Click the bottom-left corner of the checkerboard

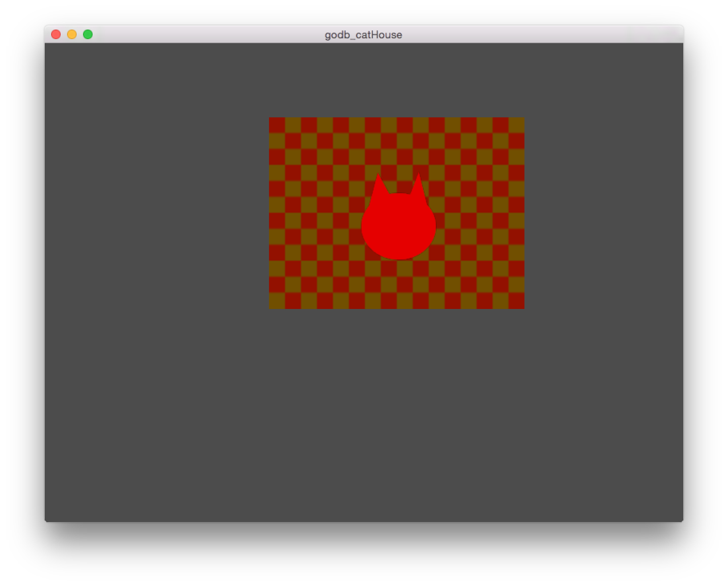[273, 305]
